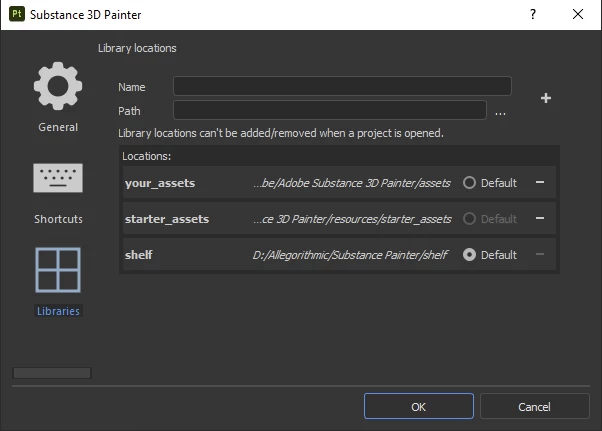Click the D:/Allegorithmic/Substance Painter/shelf path
Screen dimensions: 602x431
coord(350,255)
